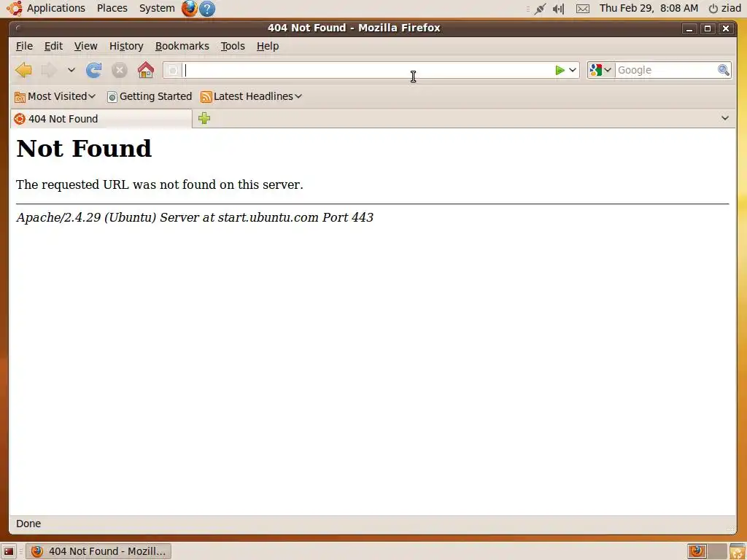Expand the address bar URL dropdown
Image resolution: width=747 pixels, height=560 pixels.
(x=573, y=70)
